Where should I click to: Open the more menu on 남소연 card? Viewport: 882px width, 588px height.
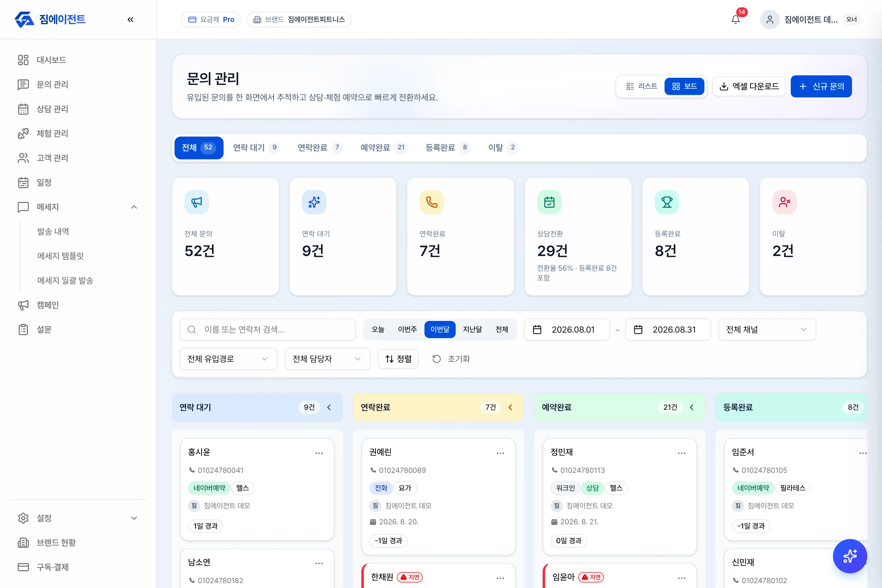click(319, 563)
